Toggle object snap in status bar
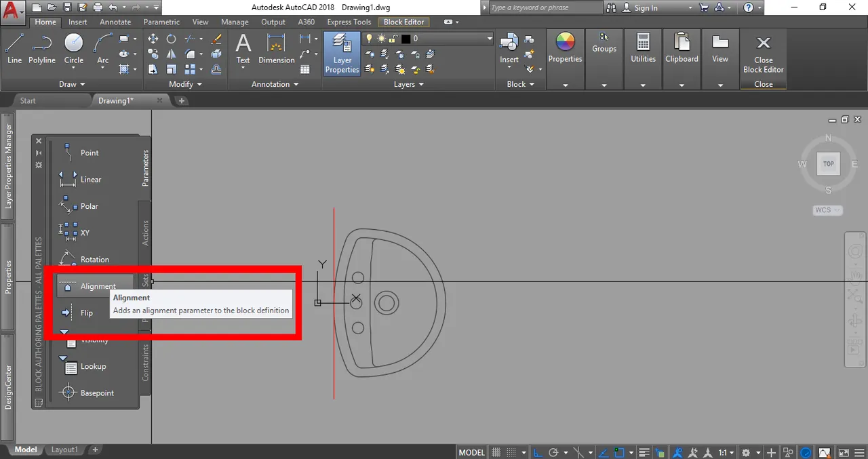 pyautogui.click(x=619, y=452)
